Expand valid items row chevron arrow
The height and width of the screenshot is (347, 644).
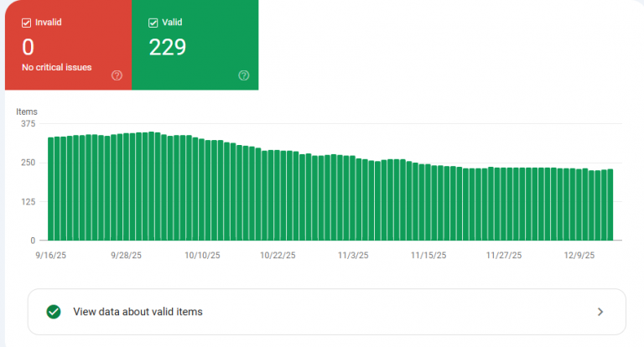tap(600, 312)
